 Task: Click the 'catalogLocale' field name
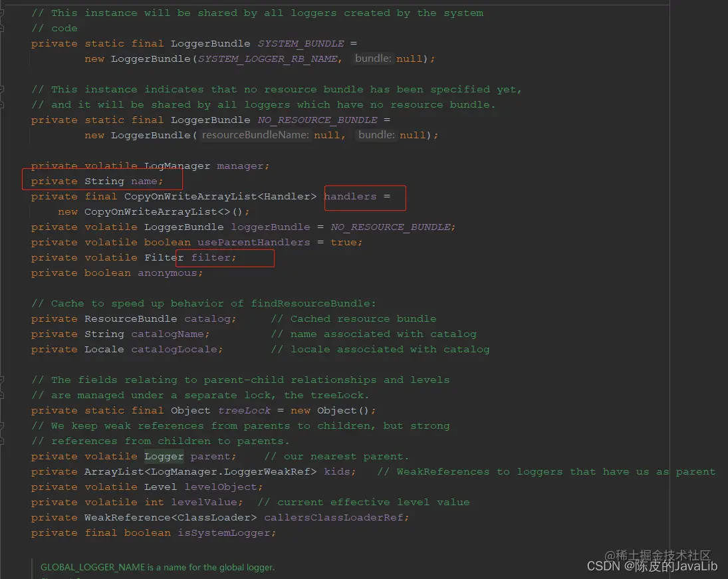pyautogui.click(x=174, y=350)
